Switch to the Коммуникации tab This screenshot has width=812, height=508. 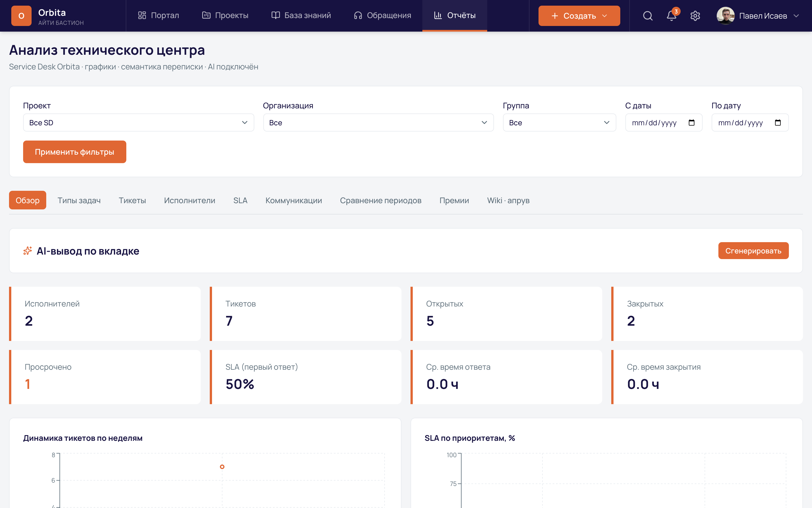tap(294, 200)
